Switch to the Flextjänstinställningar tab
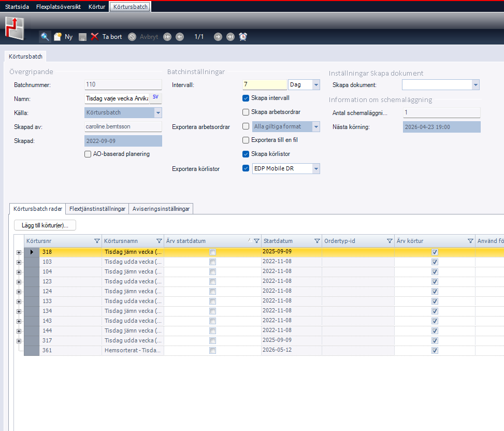This screenshot has height=431, width=504. 97,209
